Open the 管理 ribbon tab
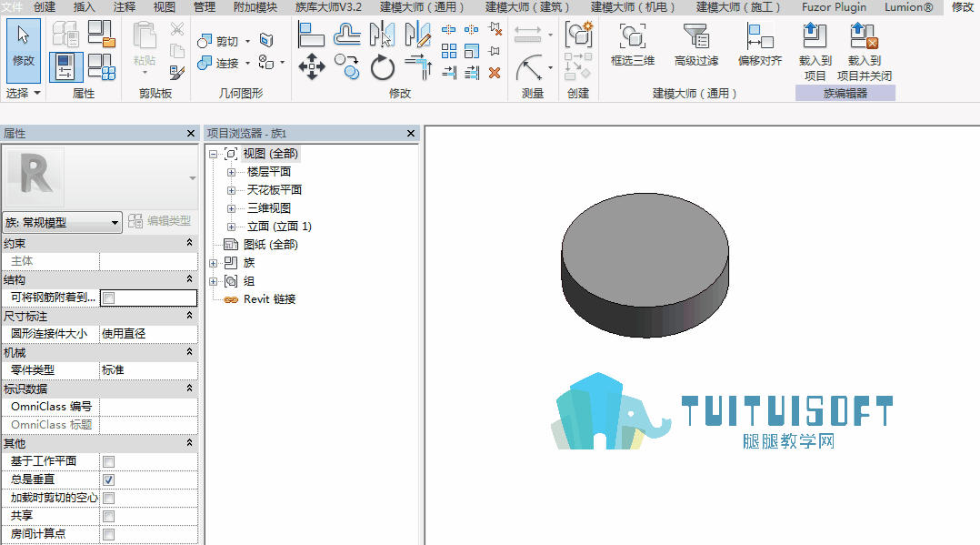The height and width of the screenshot is (545, 980). (205, 7)
